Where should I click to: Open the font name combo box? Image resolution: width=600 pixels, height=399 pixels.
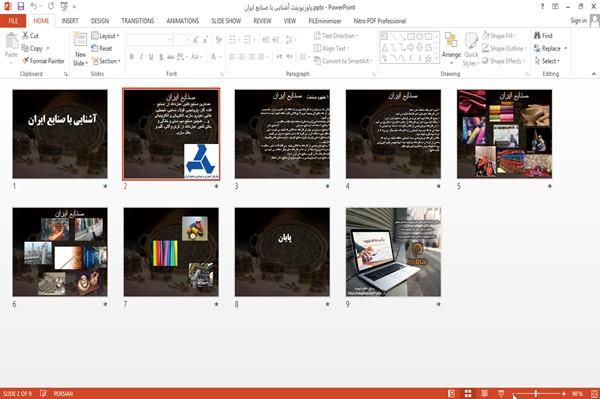[150, 40]
